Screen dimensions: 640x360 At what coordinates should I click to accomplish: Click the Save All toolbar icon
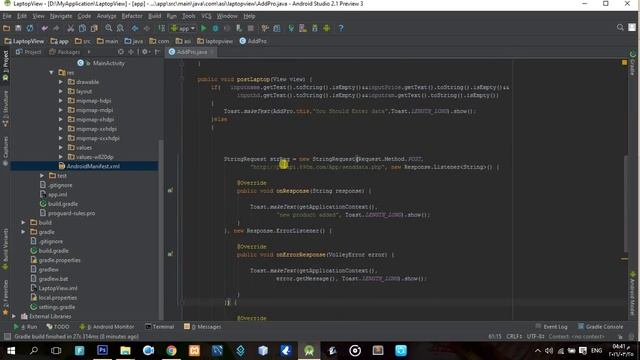18,28
